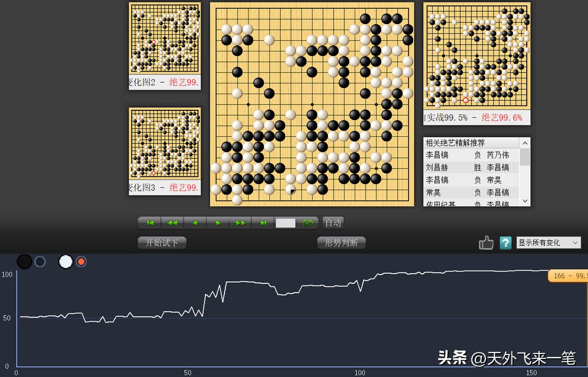
Task: Fast forward several moves
Action: click(240, 223)
